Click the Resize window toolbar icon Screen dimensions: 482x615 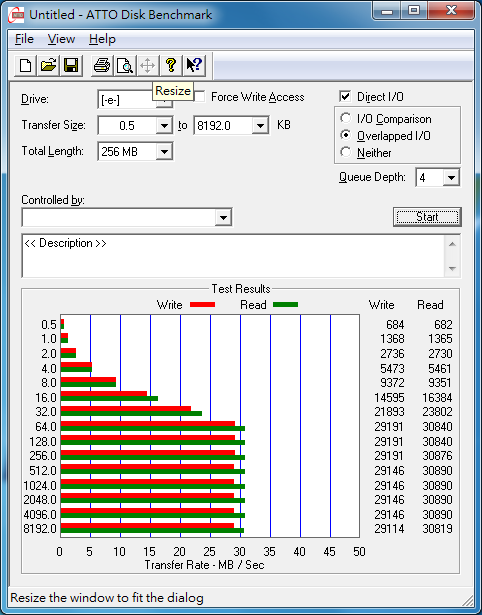(x=147, y=65)
